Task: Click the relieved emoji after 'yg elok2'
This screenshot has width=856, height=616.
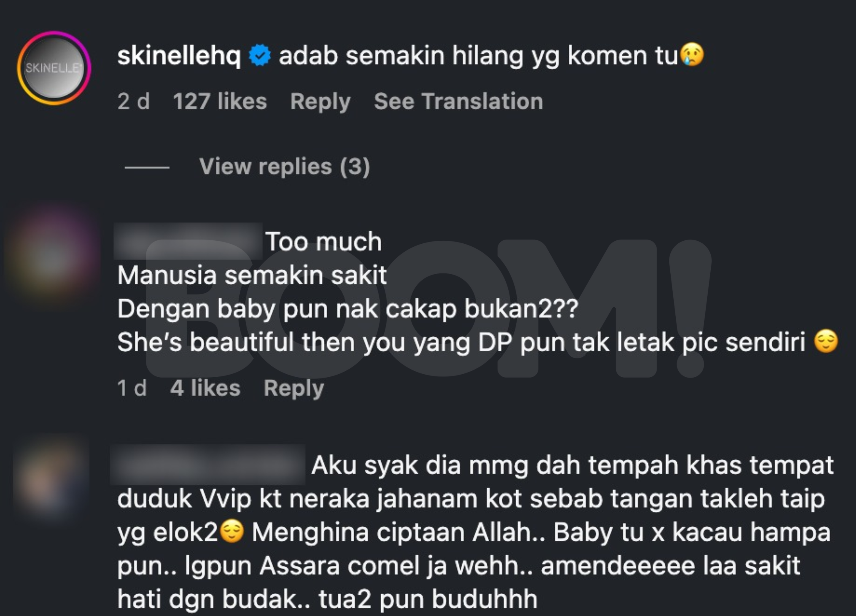Action: (232, 531)
